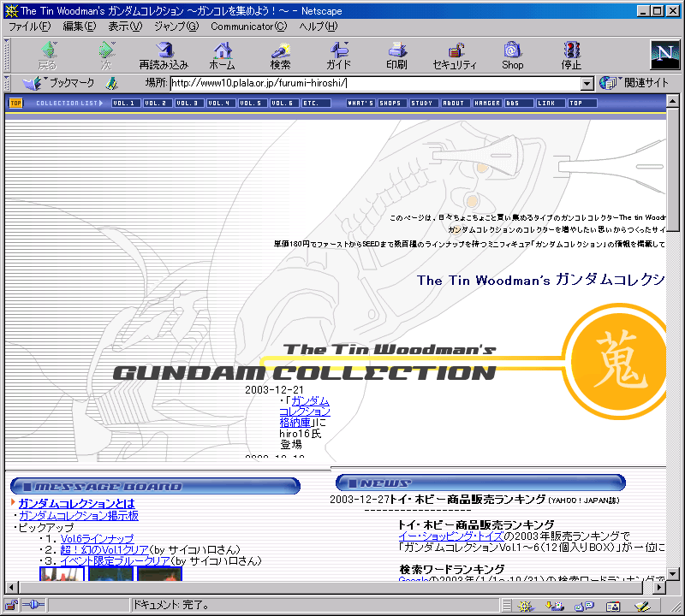The image size is (685, 616).
Task: Open the イー・ショッピング・トイズ link
Action: [x=451, y=536]
